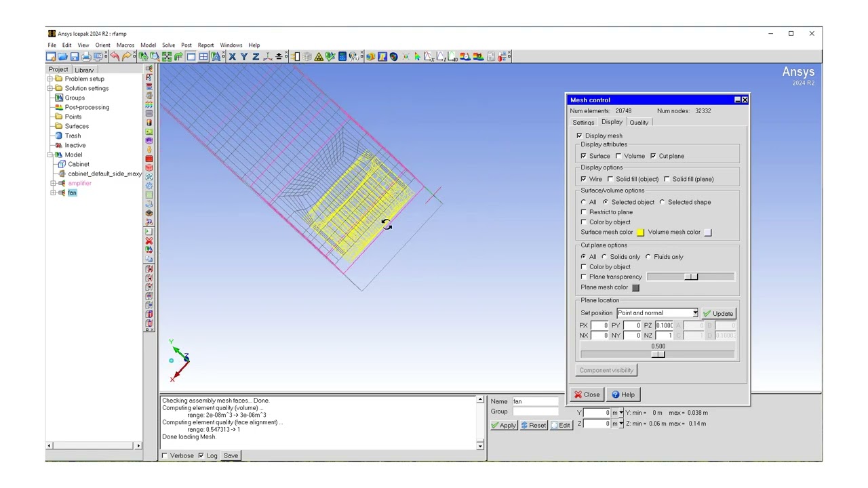The width and height of the screenshot is (868, 488).
Task: Click the Generate mesh triangle icon
Action: coord(318,57)
